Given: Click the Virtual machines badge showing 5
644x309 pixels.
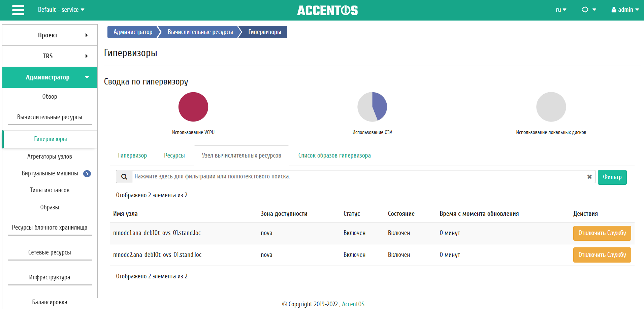Looking at the screenshot, I should pyautogui.click(x=87, y=174).
